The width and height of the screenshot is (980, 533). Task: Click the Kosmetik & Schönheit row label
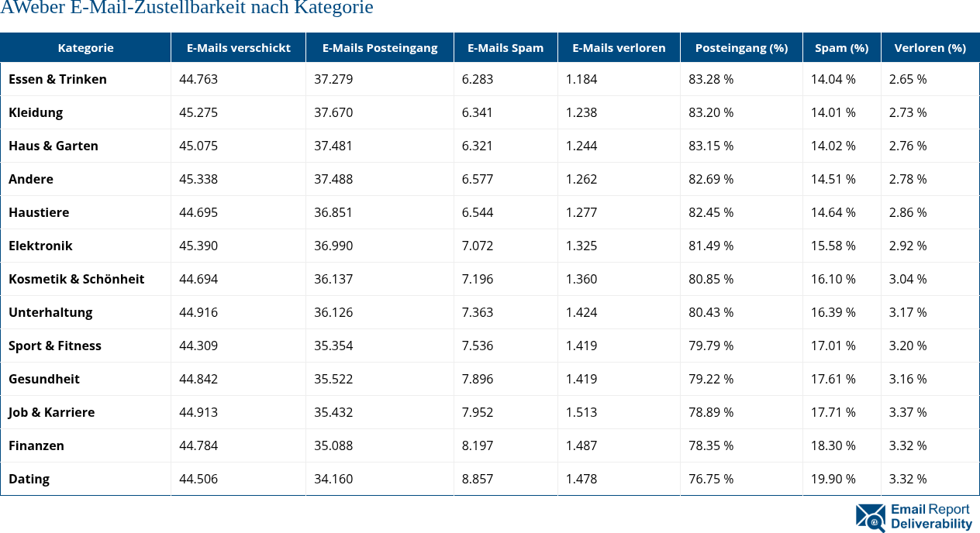point(76,279)
